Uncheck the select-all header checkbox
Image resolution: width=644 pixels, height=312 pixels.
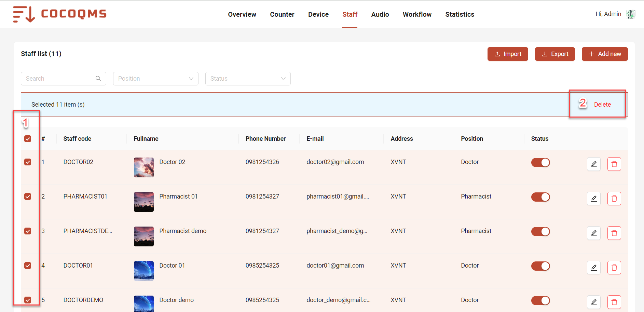tap(28, 139)
